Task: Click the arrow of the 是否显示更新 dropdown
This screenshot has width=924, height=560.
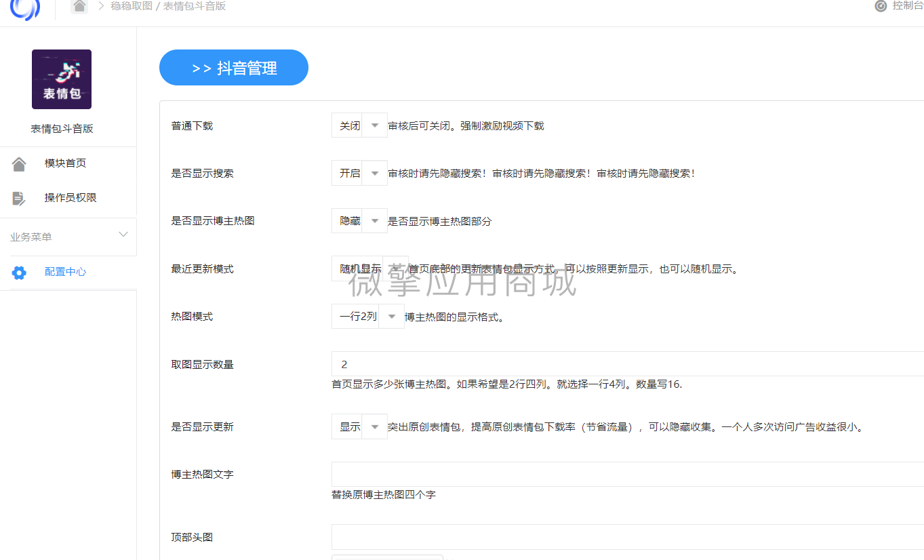Action: click(x=374, y=426)
